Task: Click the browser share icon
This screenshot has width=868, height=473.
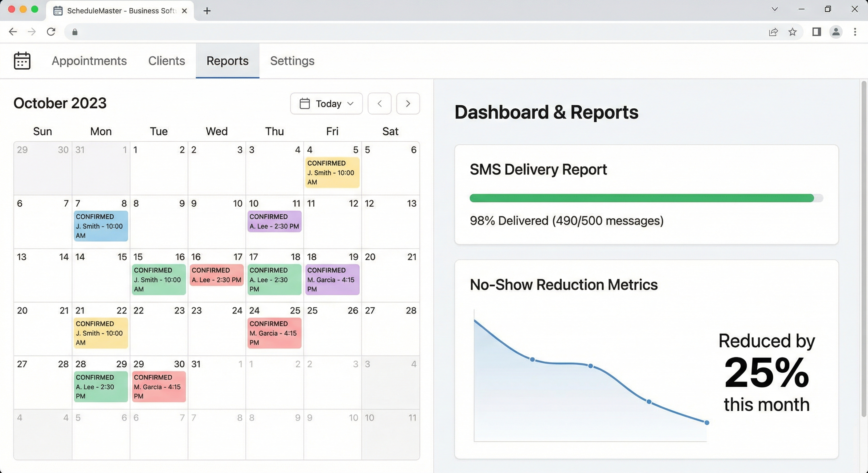Action: (x=773, y=32)
